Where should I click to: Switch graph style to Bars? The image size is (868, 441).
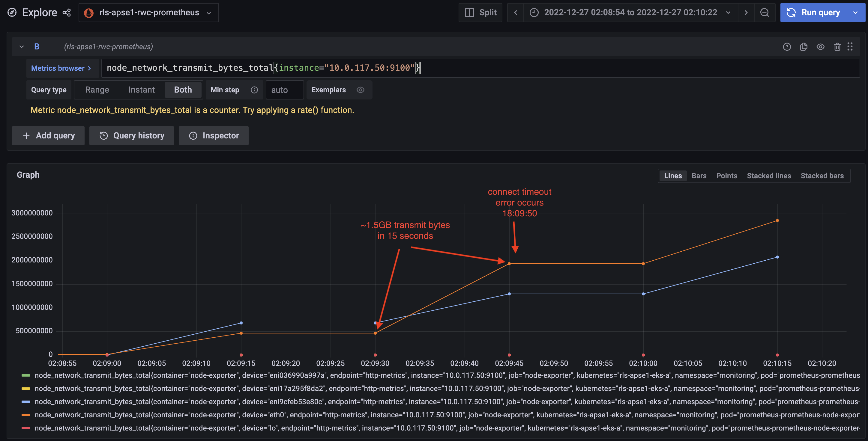[699, 176]
